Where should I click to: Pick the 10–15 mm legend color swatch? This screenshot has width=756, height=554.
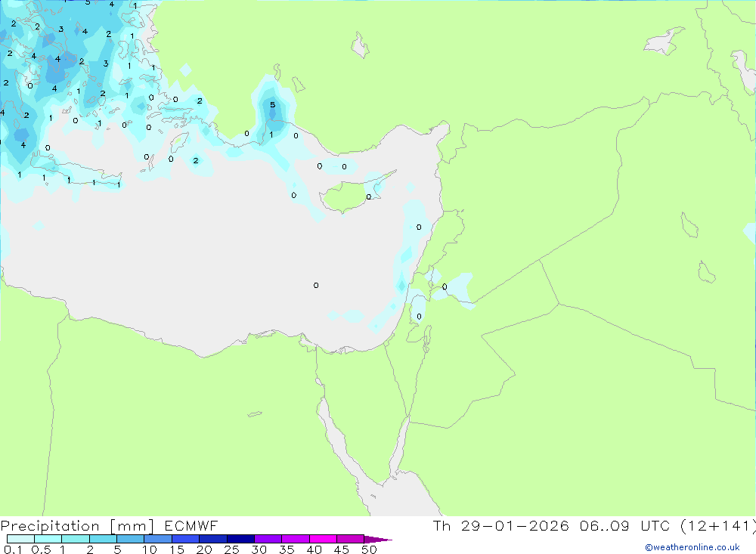158,539
